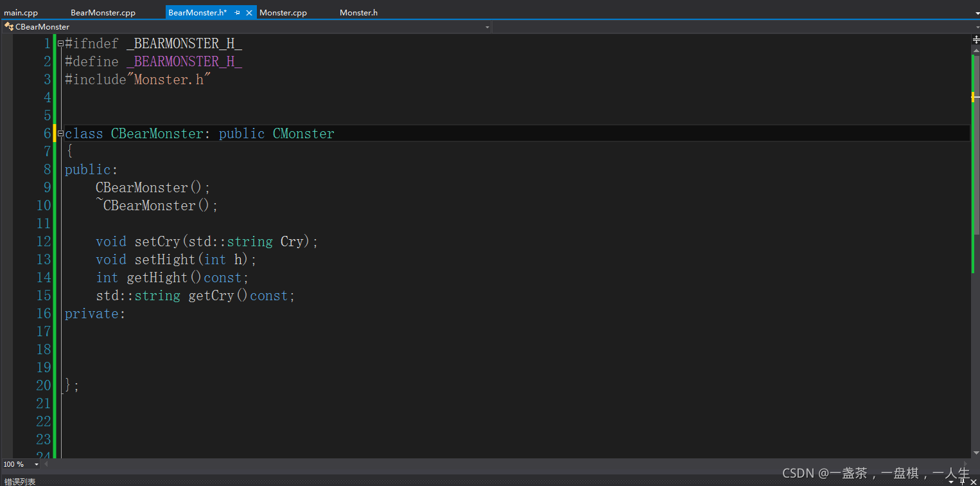Image resolution: width=980 pixels, height=486 pixels.
Task: Click getHight function name on line 14
Action: coord(157,278)
